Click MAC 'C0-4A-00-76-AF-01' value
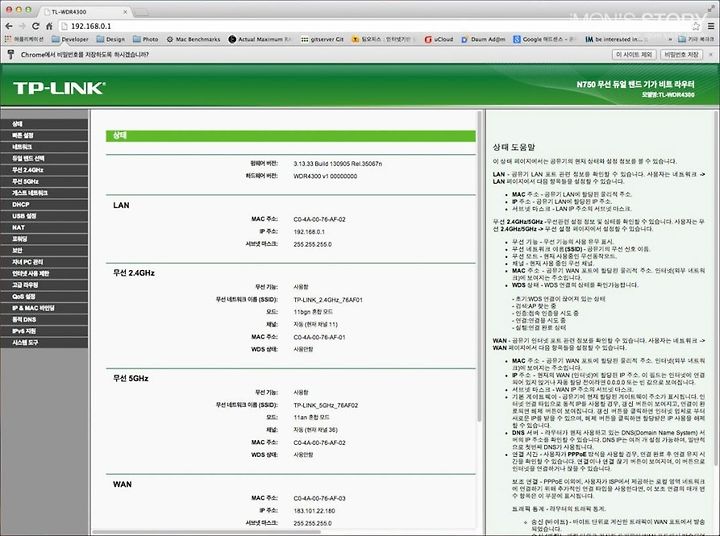Screen dimensions: 720x536 319,337
